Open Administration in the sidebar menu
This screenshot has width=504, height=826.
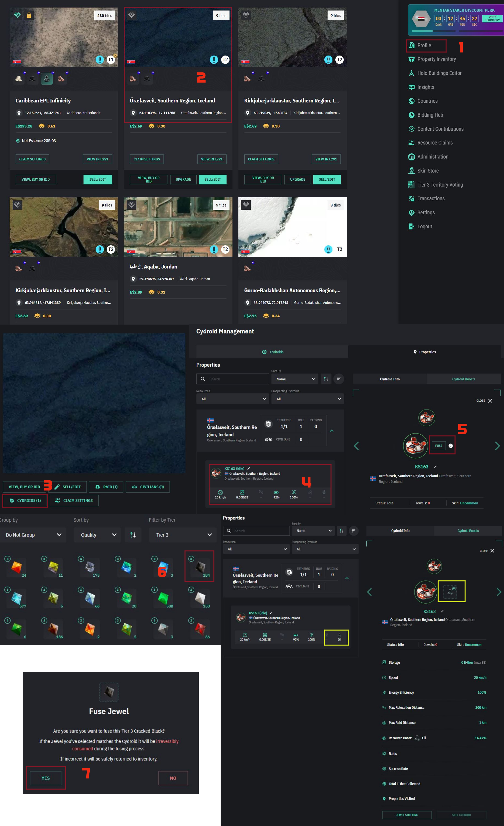point(433,157)
